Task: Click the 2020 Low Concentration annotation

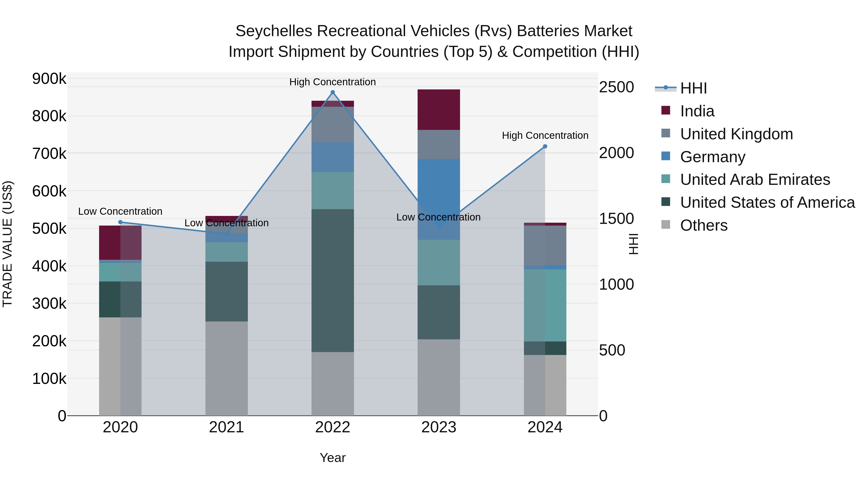Action: click(120, 212)
